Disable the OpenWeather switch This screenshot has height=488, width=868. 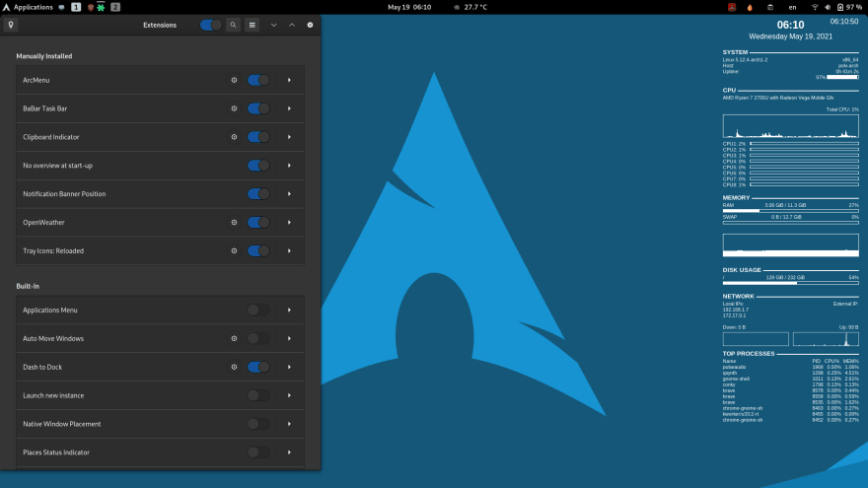[258, 223]
